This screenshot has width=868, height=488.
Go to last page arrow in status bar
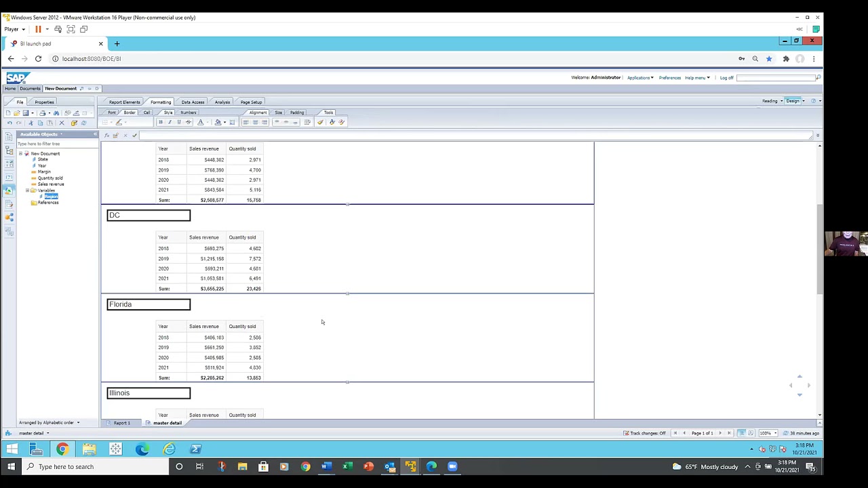729,433
